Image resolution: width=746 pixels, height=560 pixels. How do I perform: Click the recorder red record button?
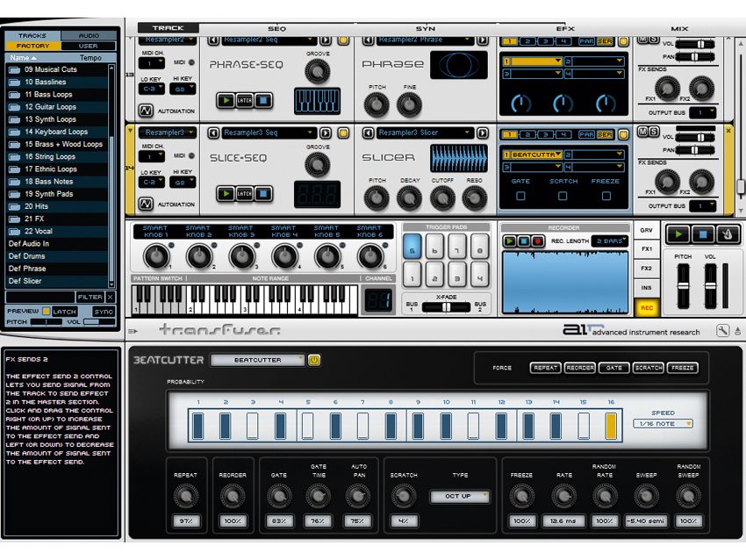[538, 241]
